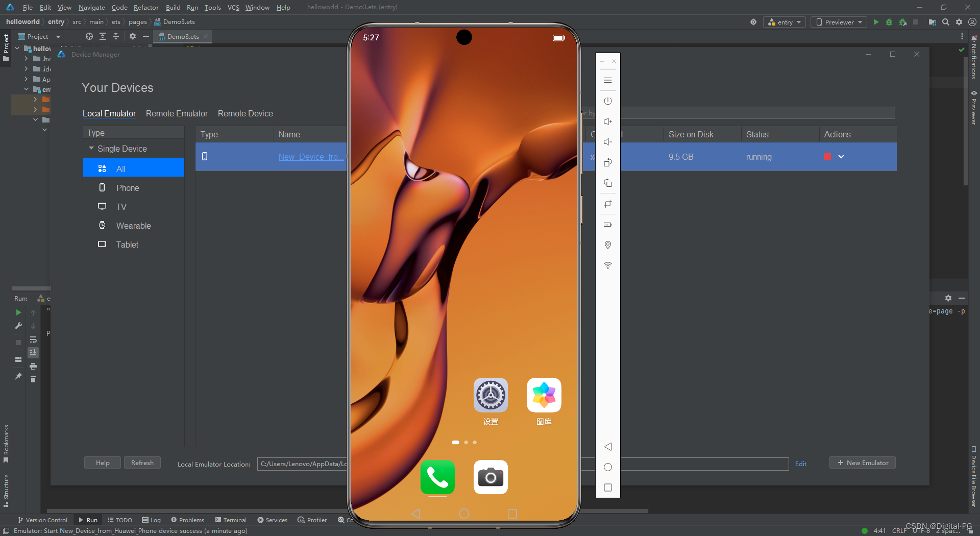Open the New_Device_fro... emulator link
The width and height of the screenshot is (980, 536).
coord(311,157)
